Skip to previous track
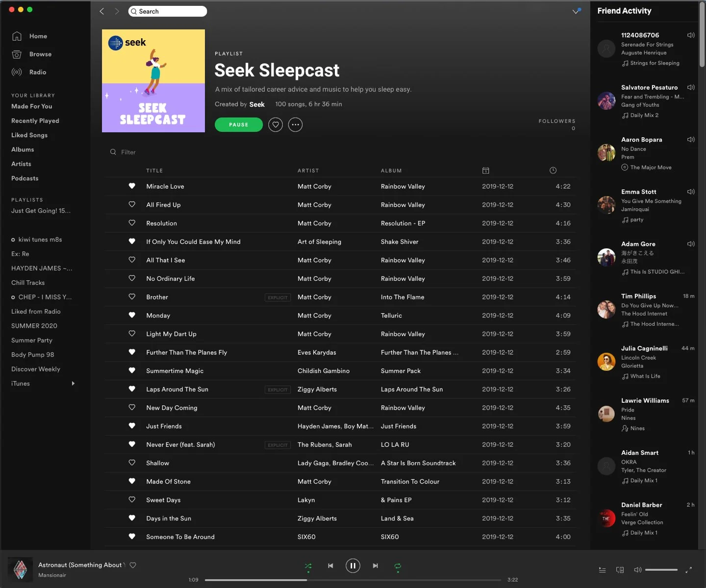 [330, 566]
